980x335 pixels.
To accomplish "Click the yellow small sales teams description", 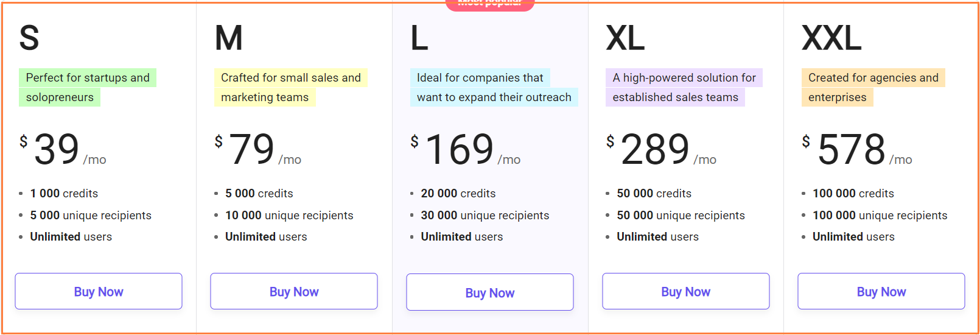I will pyautogui.click(x=290, y=87).
